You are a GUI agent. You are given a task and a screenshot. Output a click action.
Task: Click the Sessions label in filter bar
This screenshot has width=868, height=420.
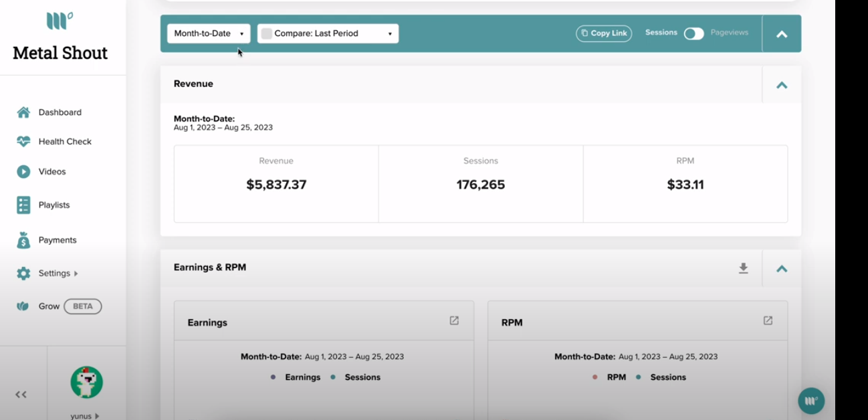(x=661, y=32)
